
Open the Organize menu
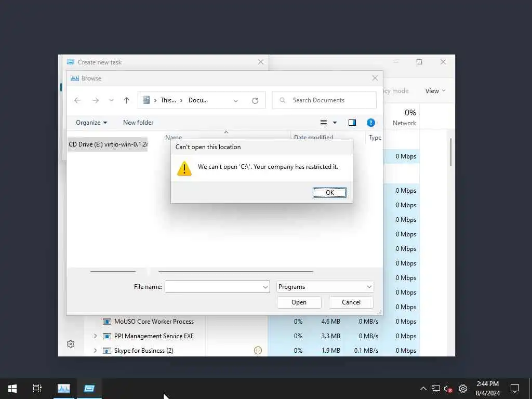(x=91, y=123)
